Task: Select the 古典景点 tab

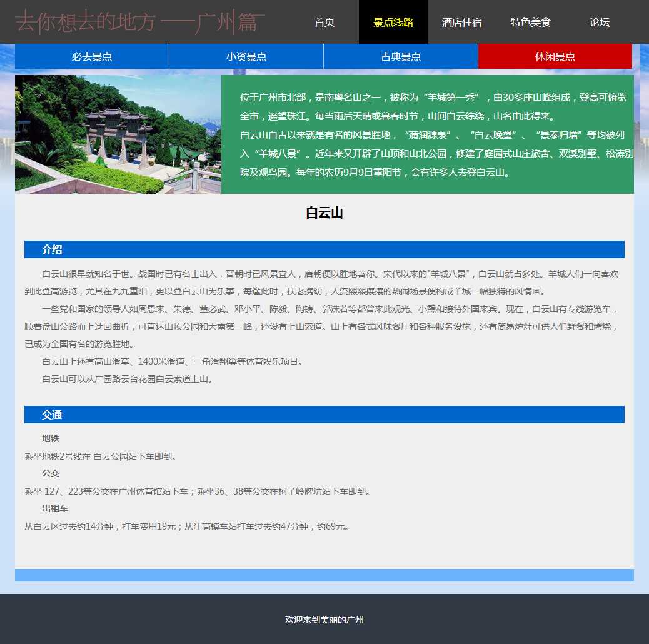Action: pyautogui.click(x=401, y=57)
